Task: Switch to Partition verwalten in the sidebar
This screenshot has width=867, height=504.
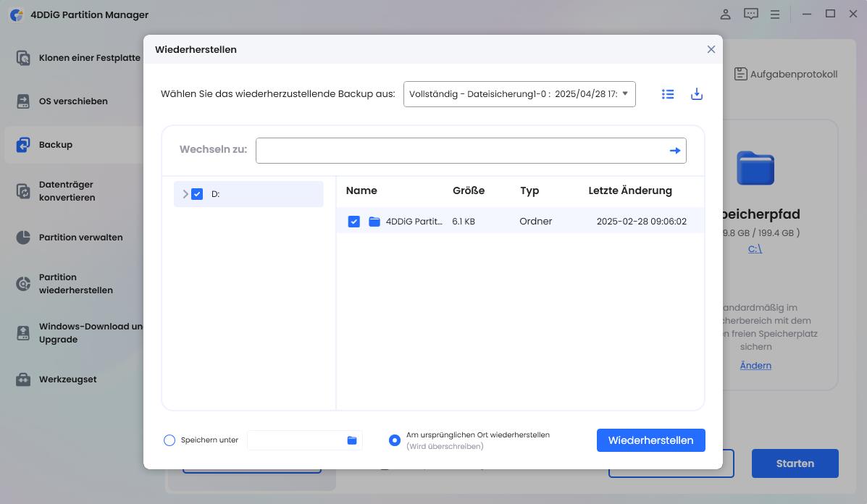Action: pos(80,237)
